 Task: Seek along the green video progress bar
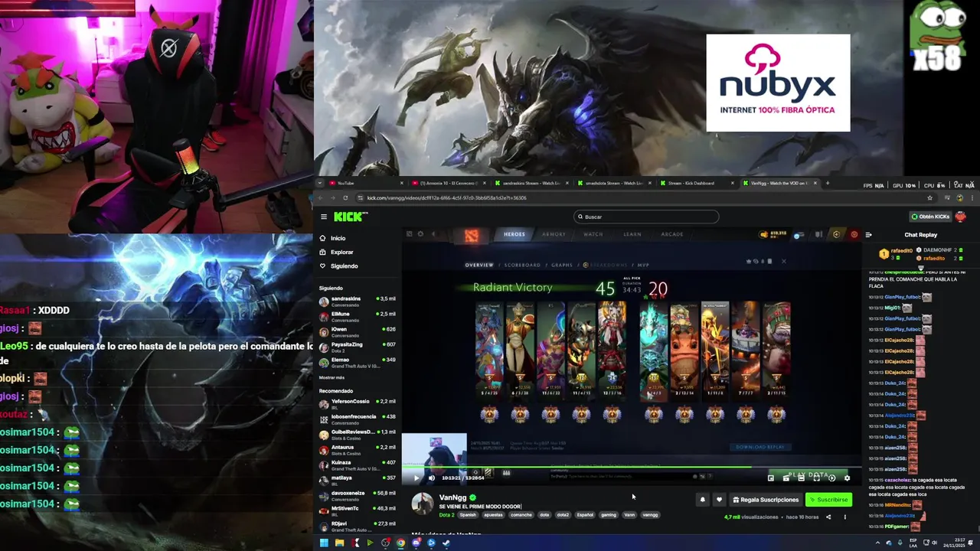632,468
